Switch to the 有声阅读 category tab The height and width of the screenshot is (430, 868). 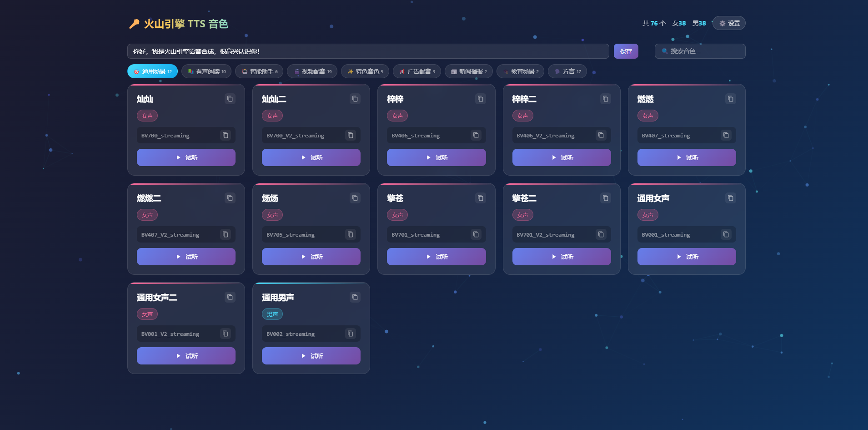206,71
